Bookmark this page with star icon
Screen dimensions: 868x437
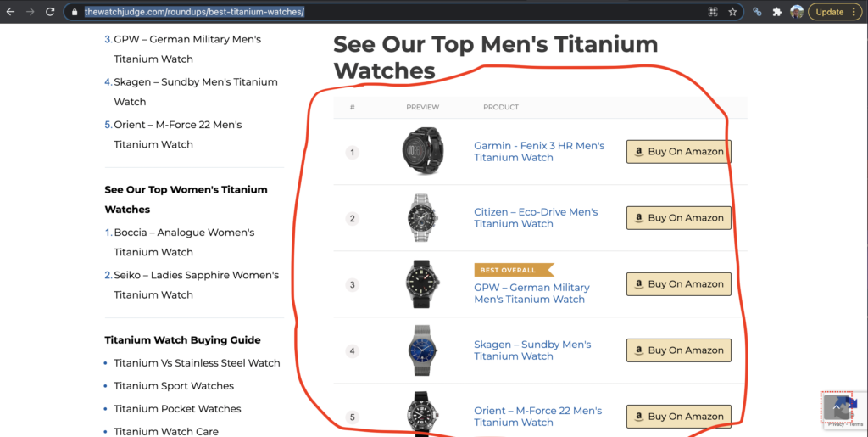tap(732, 12)
